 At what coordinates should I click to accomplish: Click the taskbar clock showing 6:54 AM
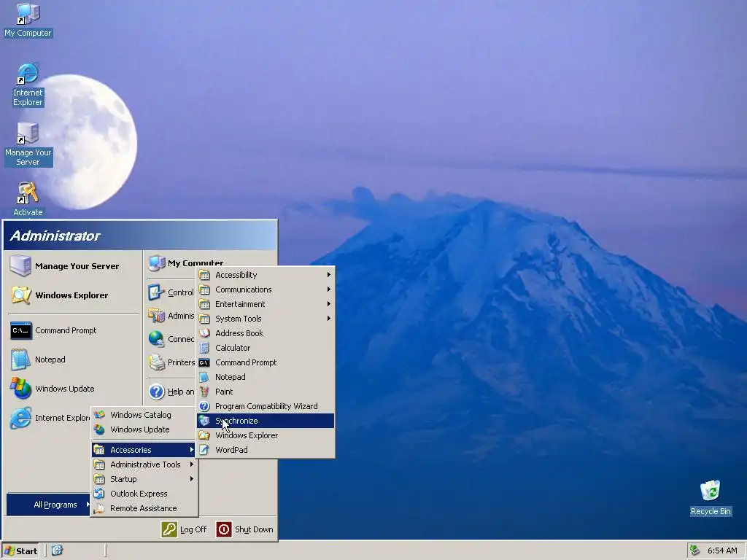tap(722, 551)
